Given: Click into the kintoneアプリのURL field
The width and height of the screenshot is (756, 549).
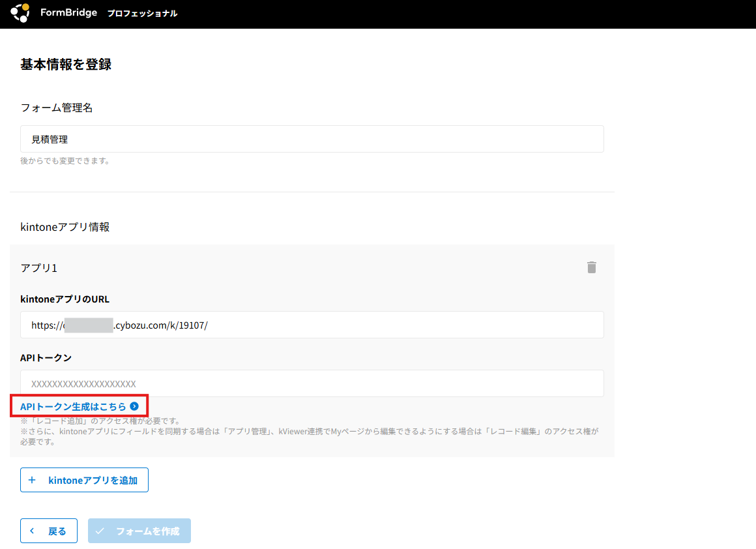Looking at the screenshot, I should click(x=312, y=325).
